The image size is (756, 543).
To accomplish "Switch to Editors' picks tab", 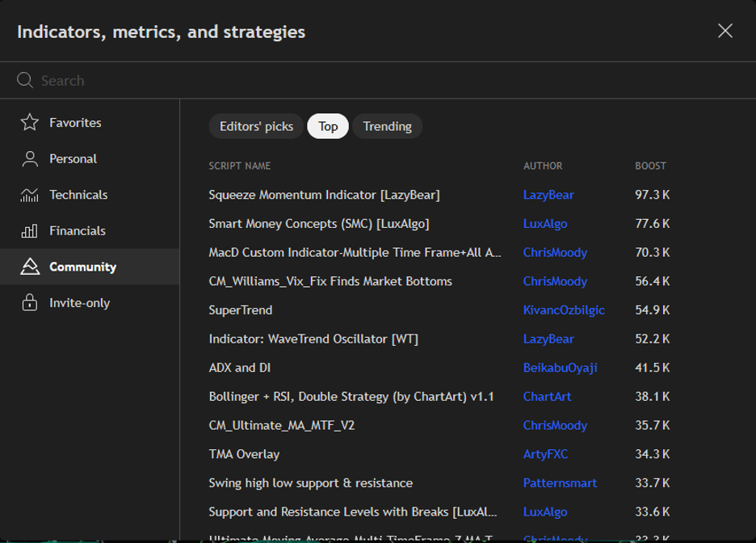I will pos(256,126).
